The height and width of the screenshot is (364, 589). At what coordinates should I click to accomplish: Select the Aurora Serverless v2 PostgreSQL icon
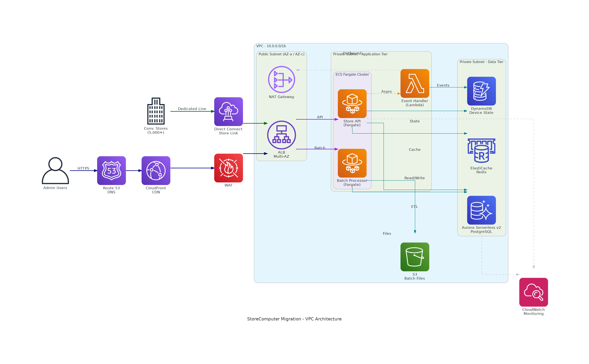click(x=481, y=210)
